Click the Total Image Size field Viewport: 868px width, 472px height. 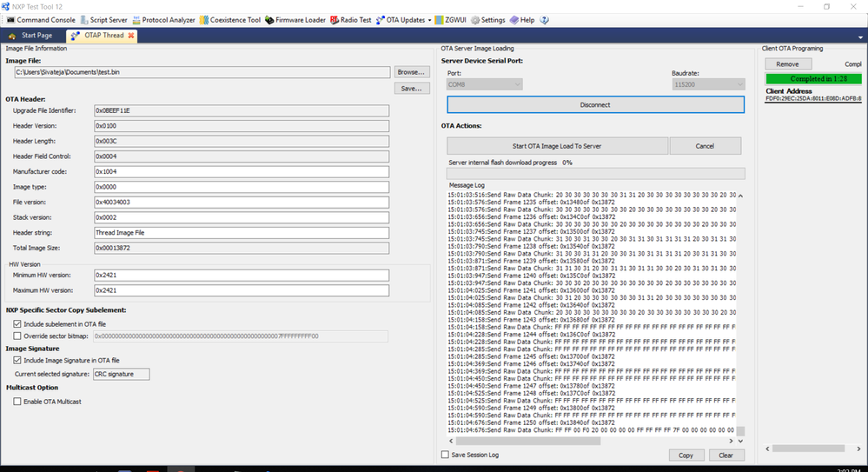pyautogui.click(x=242, y=248)
